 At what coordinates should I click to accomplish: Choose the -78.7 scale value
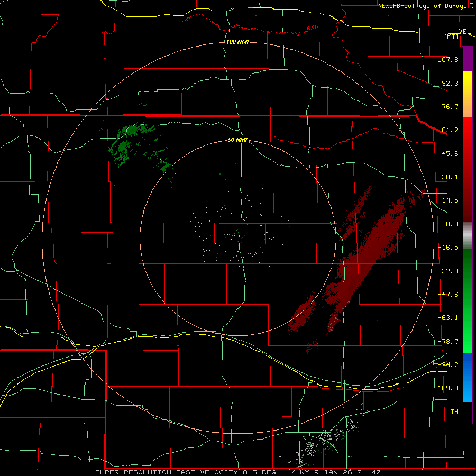click(x=448, y=342)
